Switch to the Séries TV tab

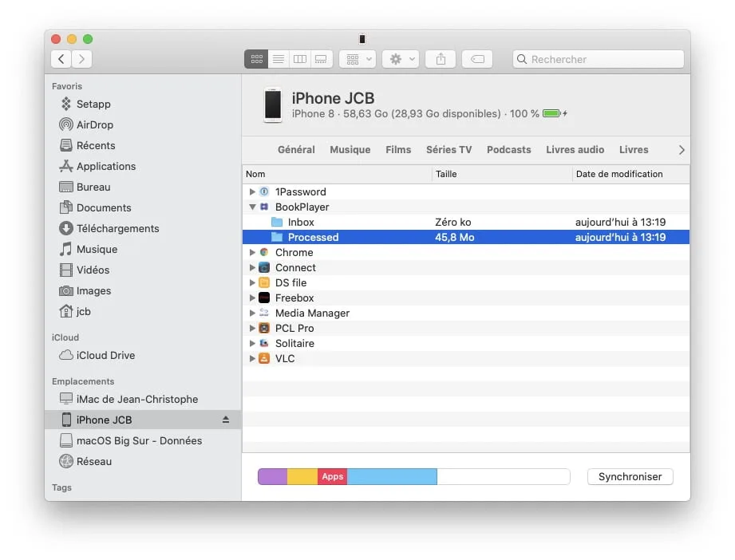click(449, 149)
